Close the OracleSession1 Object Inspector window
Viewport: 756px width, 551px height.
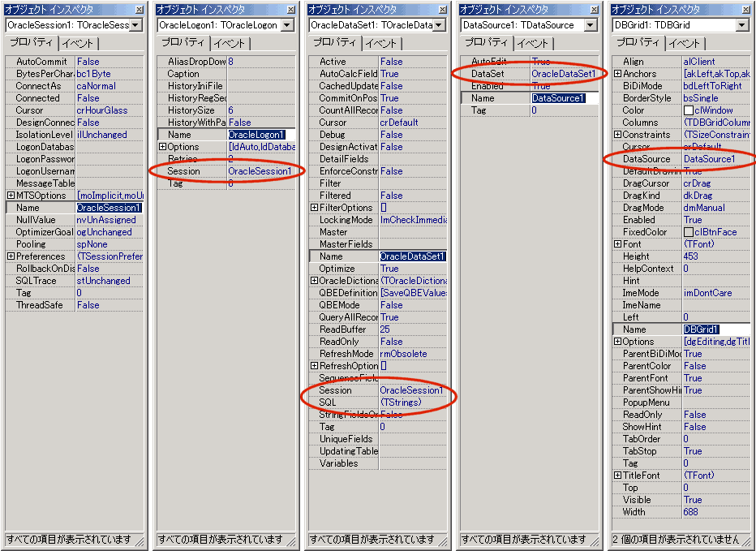(x=139, y=10)
